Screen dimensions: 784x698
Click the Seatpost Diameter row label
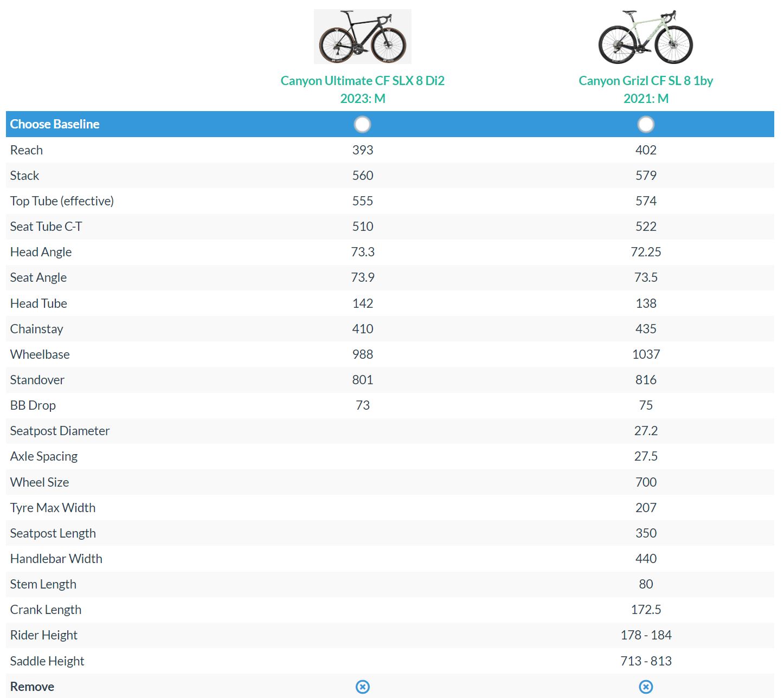pyautogui.click(x=60, y=431)
